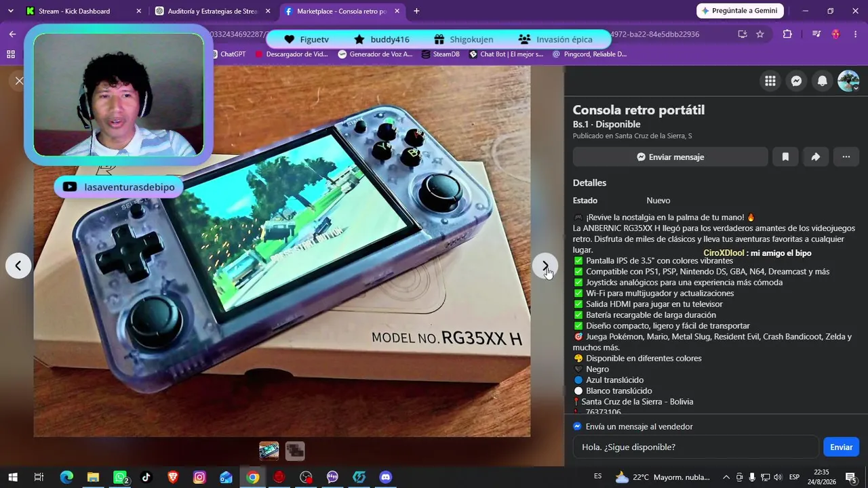This screenshot has width=868, height=488.
Task: Open the Chrome three-dot menu
Action: click(855, 34)
